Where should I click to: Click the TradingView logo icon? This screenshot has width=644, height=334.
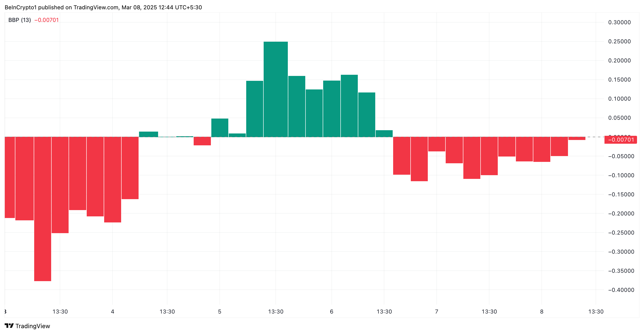click(x=9, y=326)
